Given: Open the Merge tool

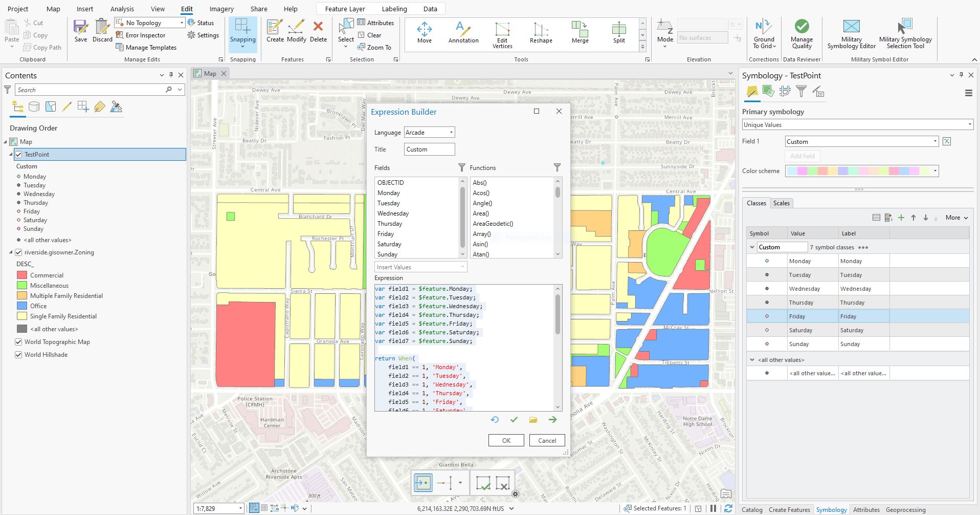Looking at the screenshot, I should click(580, 32).
